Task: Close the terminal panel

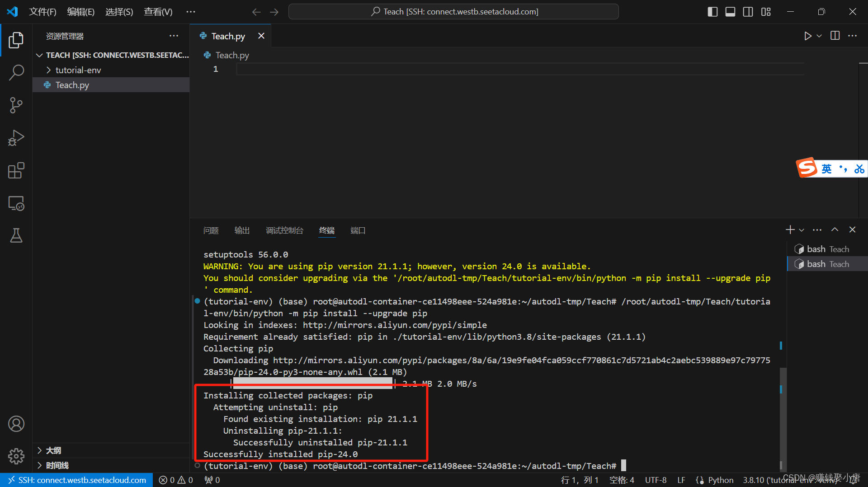Action: point(852,230)
